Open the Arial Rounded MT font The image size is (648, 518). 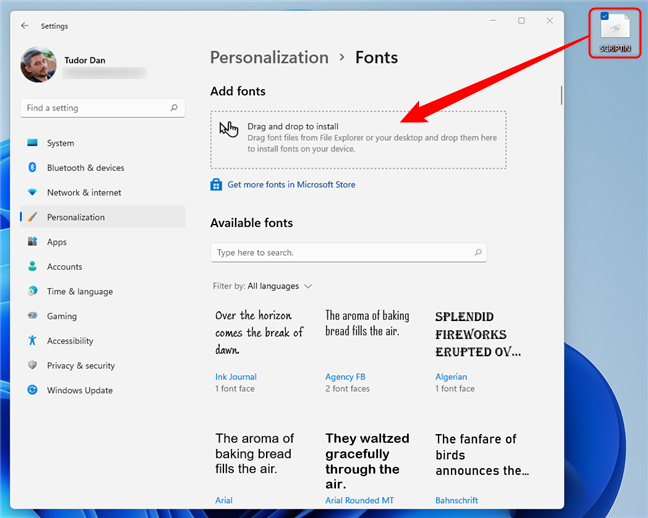click(x=359, y=500)
